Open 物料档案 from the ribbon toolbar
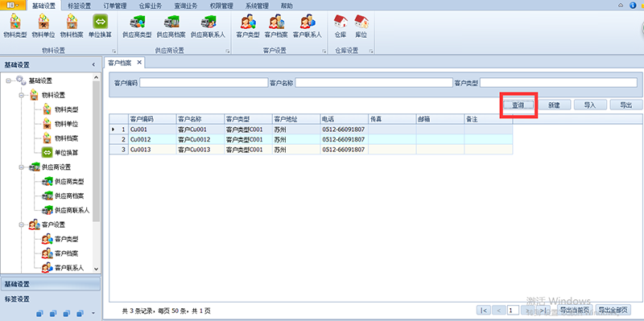The width and height of the screenshot is (644, 321). coord(72,26)
